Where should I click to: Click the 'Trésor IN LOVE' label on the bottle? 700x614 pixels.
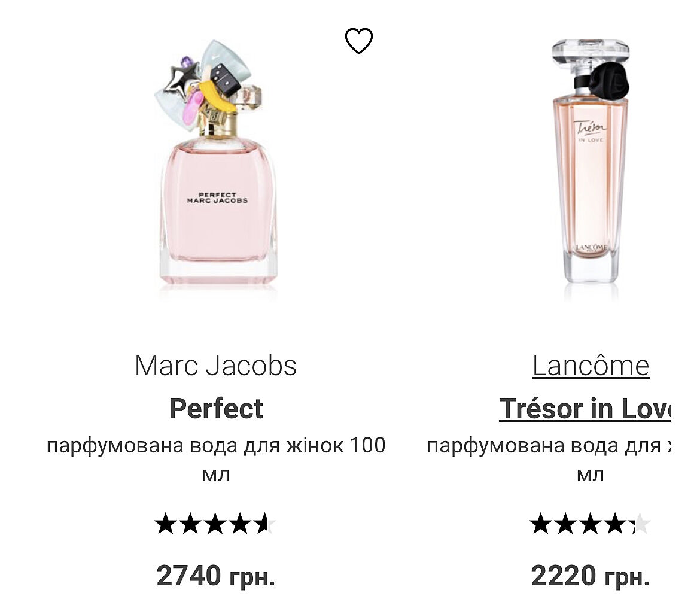[x=591, y=132]
